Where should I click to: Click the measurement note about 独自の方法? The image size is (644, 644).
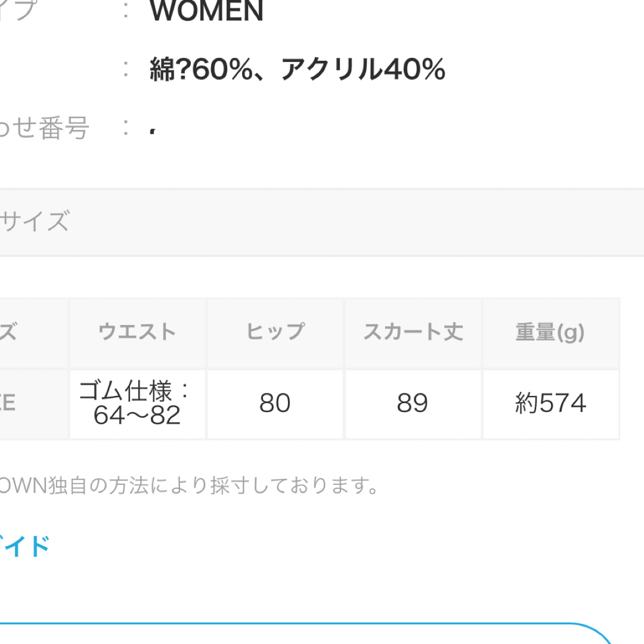[189, 485]
